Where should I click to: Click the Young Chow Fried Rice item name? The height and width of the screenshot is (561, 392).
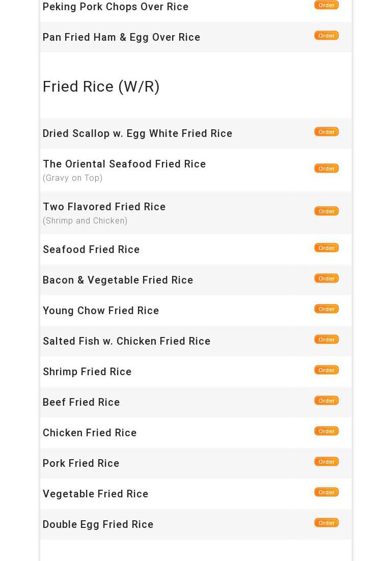(x=101, y=311)
